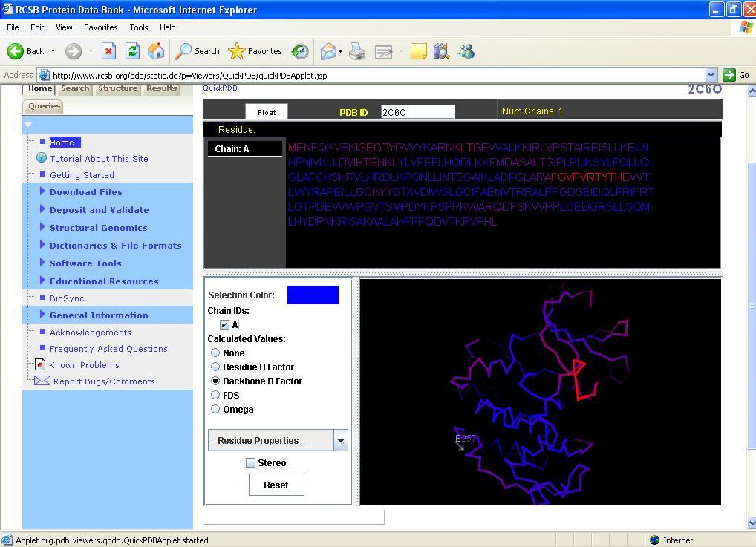756x547 pixels.
Task: Expand the Software Tools section
Action: click(x=42, y=263)
